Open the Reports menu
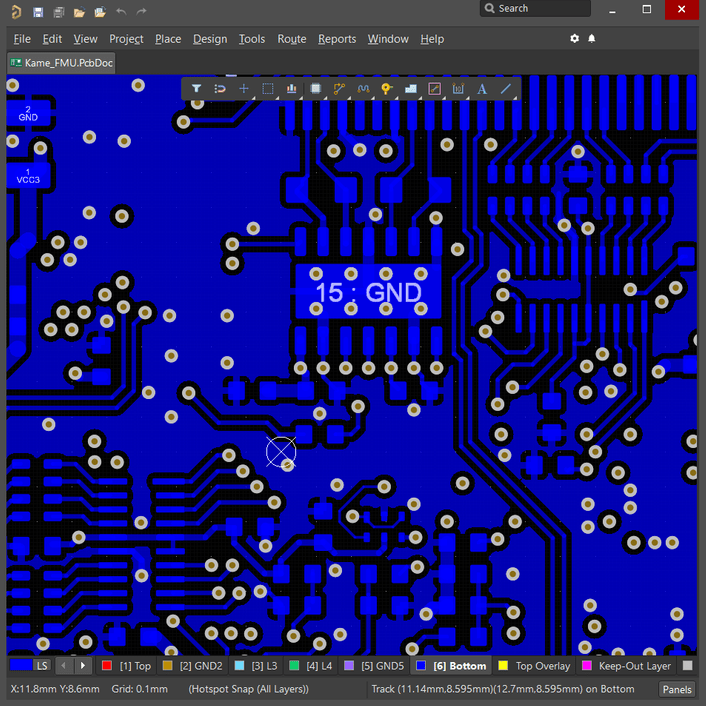This screenshot has width=706, height=706. point(337,39)
